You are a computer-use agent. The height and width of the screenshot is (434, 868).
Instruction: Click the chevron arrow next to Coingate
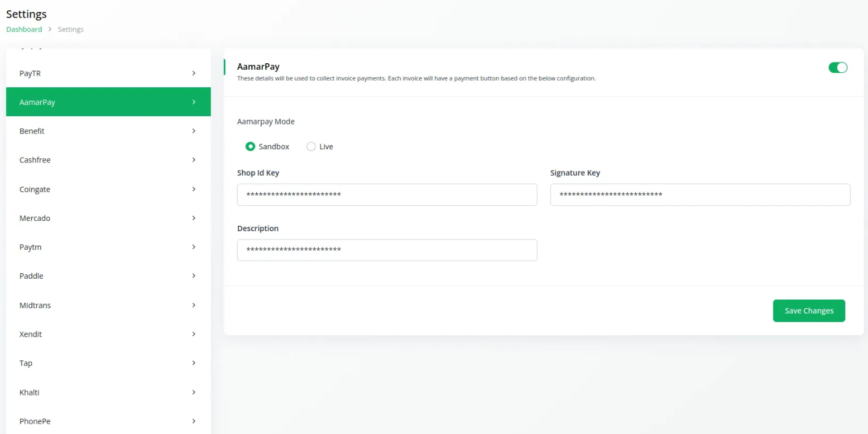(x=194, y=189)
